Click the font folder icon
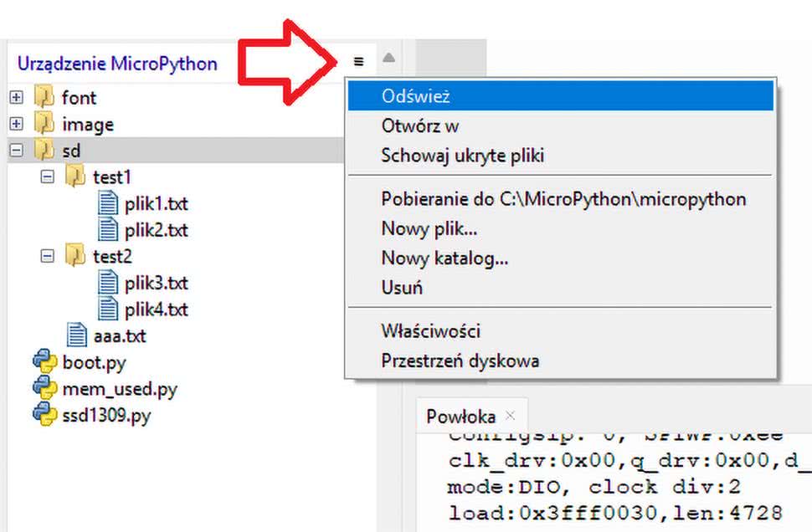 [x=44, y=98]
